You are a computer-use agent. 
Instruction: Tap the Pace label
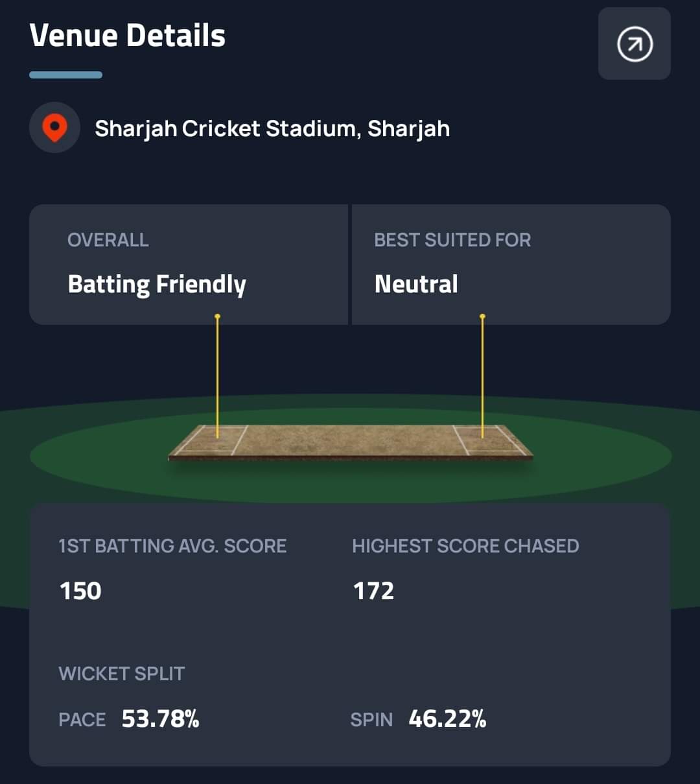coord(82,720)
